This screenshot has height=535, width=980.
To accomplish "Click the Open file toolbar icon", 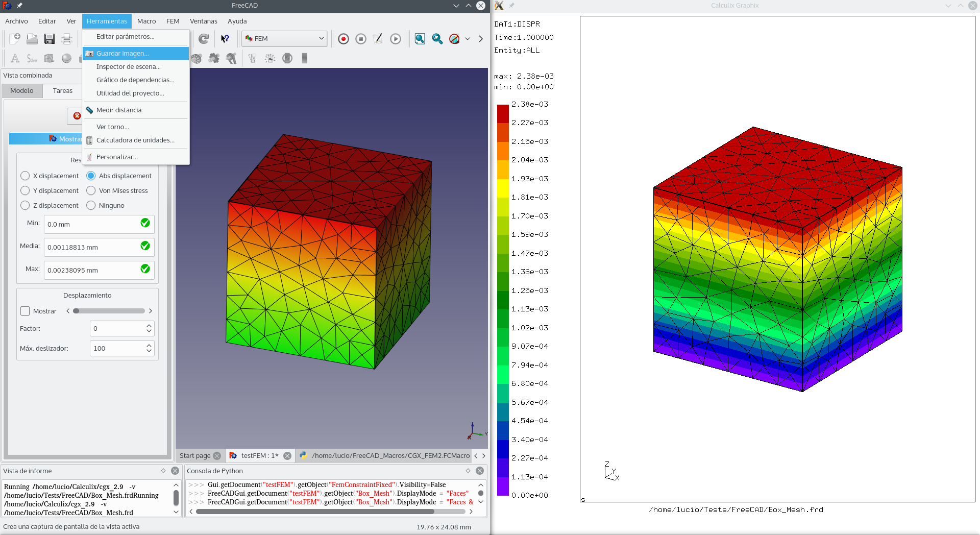I will [x=32, y=39].
